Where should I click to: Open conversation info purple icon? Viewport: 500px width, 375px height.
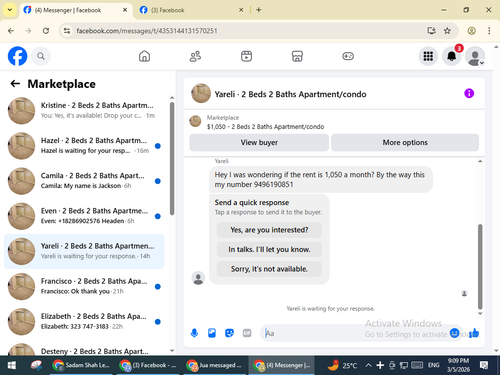tap(469, 93)
